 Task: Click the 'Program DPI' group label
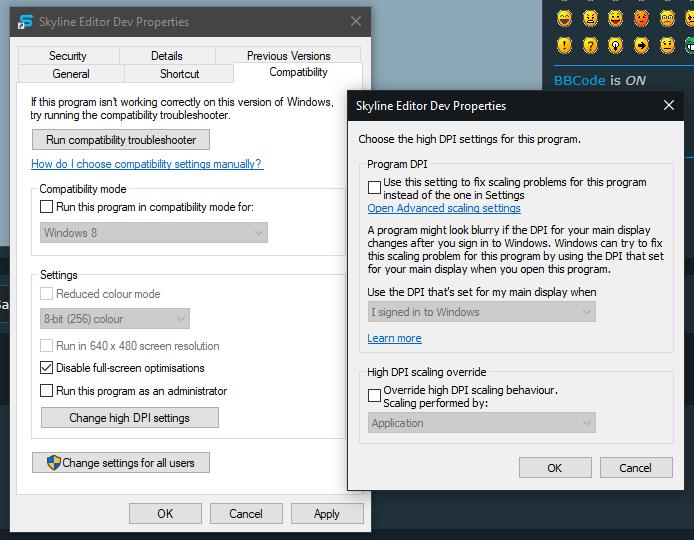click(x=397, y=164)
